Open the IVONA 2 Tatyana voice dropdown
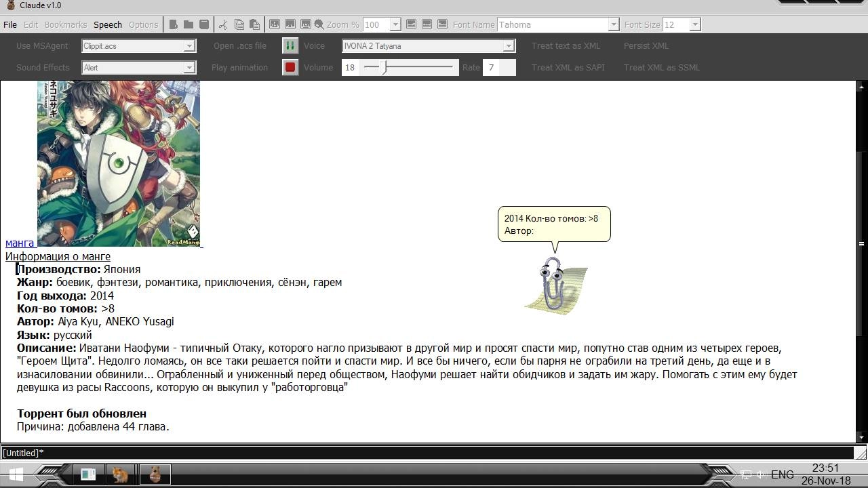The image size is (868, 488). (508, 45)
